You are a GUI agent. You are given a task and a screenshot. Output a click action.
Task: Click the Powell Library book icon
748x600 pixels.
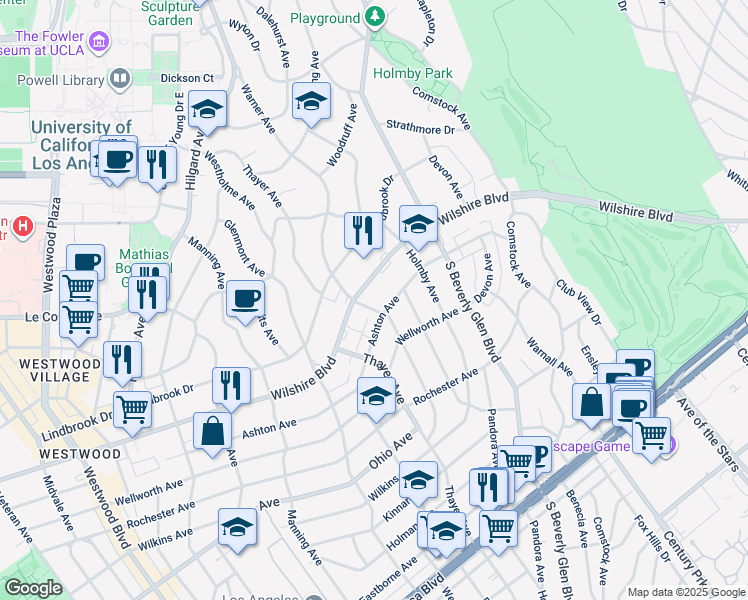[120, 77]
